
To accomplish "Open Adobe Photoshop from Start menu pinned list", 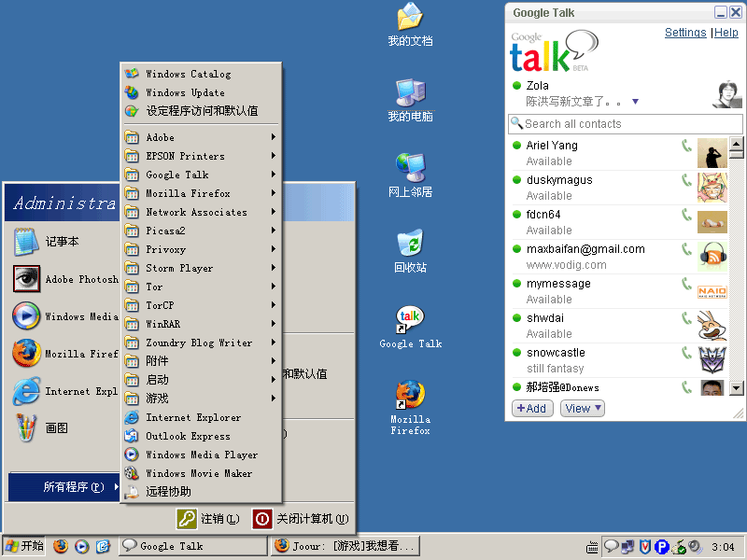I will point(65,279).
